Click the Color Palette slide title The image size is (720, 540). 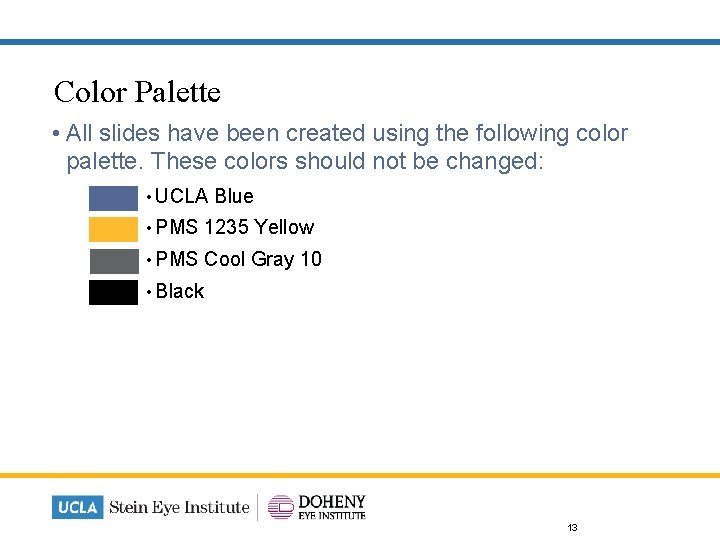tap(137, 92)
